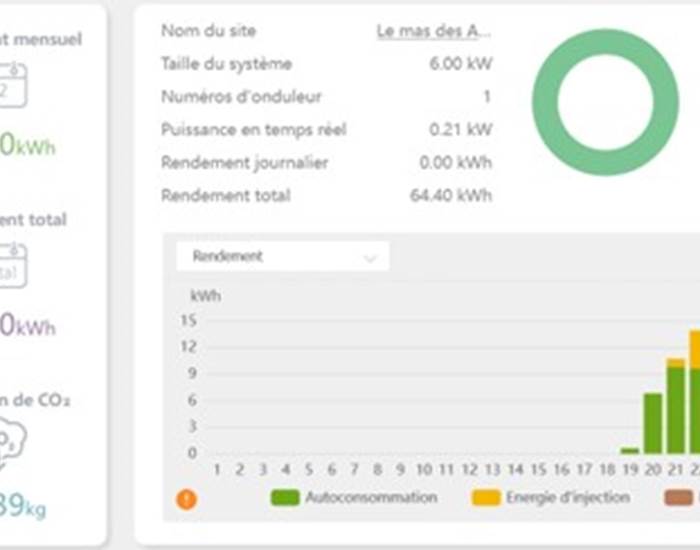
Task: Click the total yield icon
Action: [12, 266]
